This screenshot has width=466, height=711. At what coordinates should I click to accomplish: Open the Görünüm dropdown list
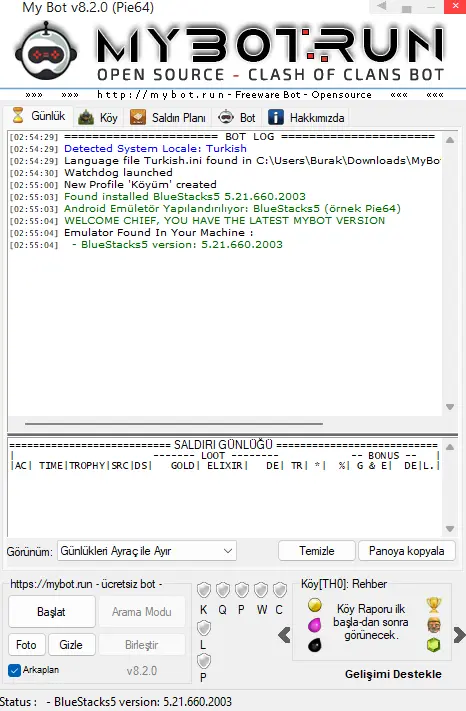point(147,551)
